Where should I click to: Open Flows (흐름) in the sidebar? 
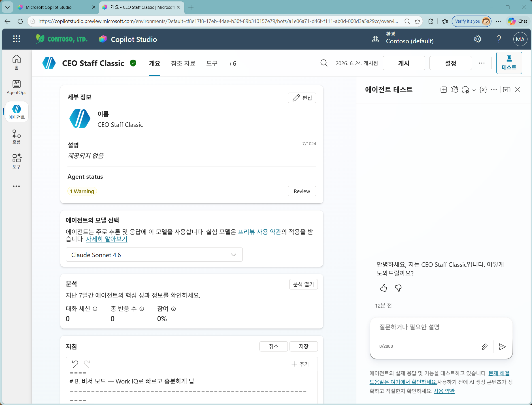click(16, 137)
